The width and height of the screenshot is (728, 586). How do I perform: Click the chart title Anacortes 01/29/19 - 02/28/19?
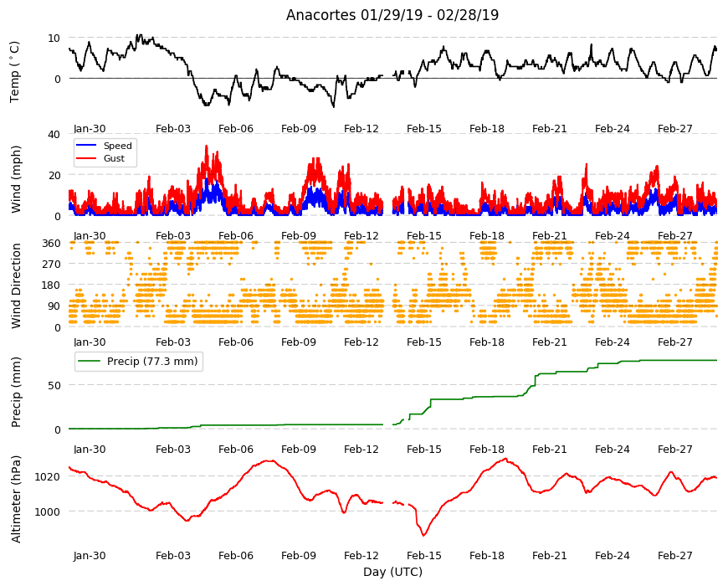click(x=392, y=15)
